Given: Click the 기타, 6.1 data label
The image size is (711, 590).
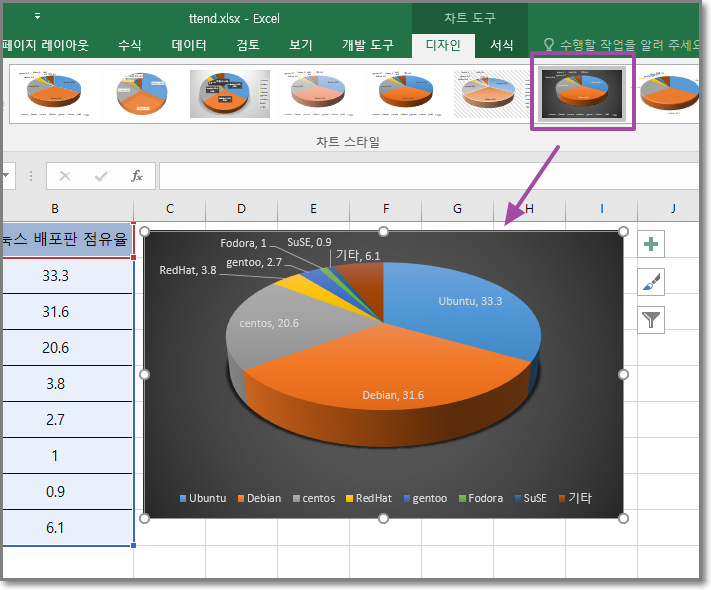Looking at the screenshot, I should click(x=358, y=255).
